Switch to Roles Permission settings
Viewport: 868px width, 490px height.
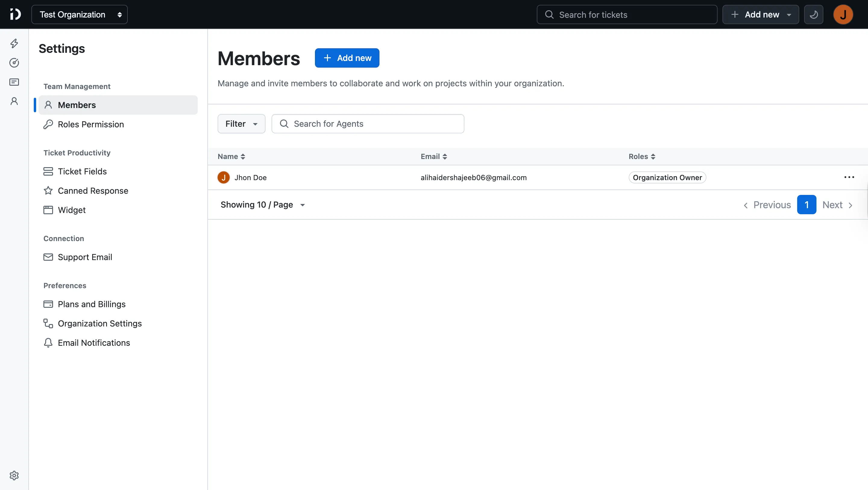coord(91,124)
